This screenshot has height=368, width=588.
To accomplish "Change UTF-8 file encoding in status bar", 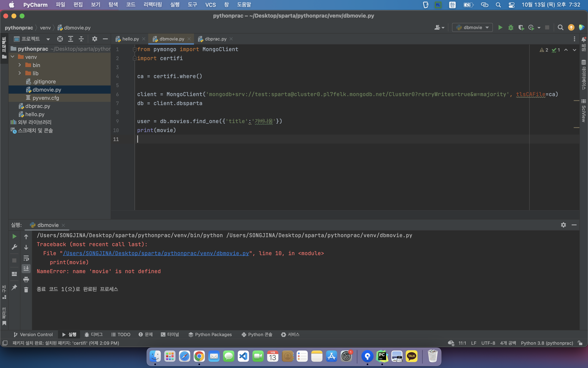I will pyautogui.click(x=488, y=343).
